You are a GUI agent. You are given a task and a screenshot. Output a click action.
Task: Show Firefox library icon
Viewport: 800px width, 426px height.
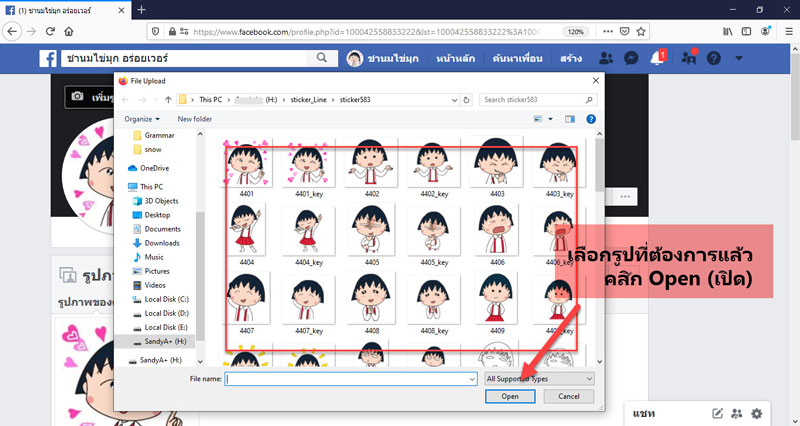click(728, 32)
